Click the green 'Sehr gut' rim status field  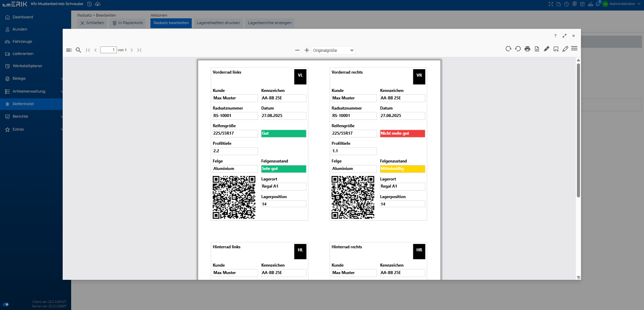click(x=284, y=169)
